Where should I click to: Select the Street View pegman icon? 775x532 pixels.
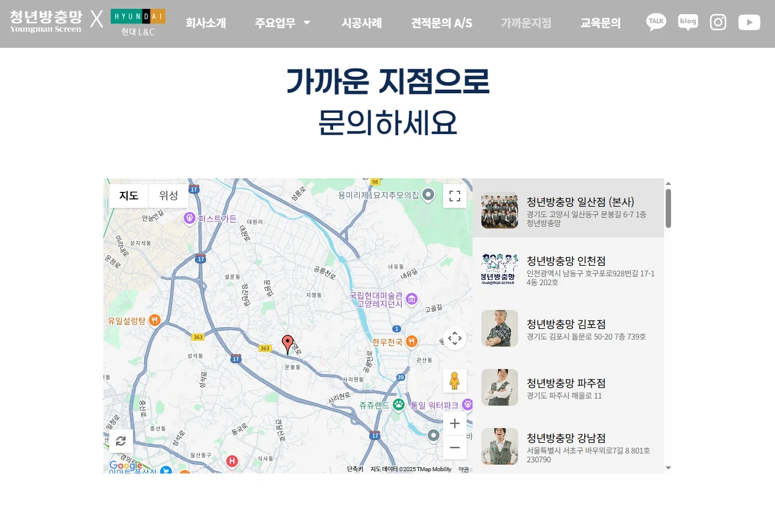pos(455,381)
